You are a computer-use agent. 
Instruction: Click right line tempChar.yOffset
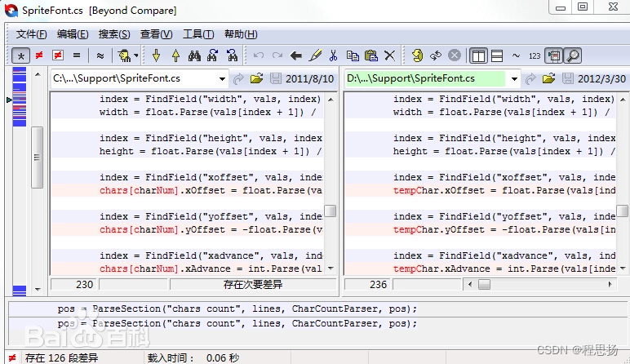[439, 229]
